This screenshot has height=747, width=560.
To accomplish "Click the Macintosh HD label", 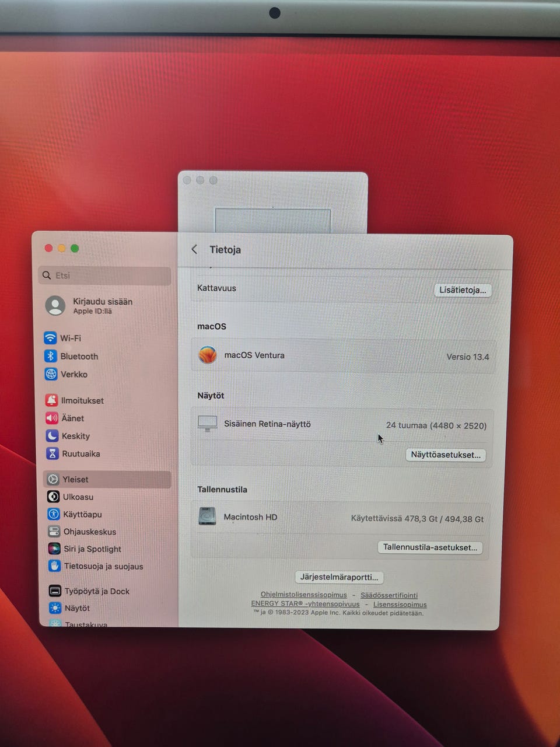I will (x=250, y=517).
